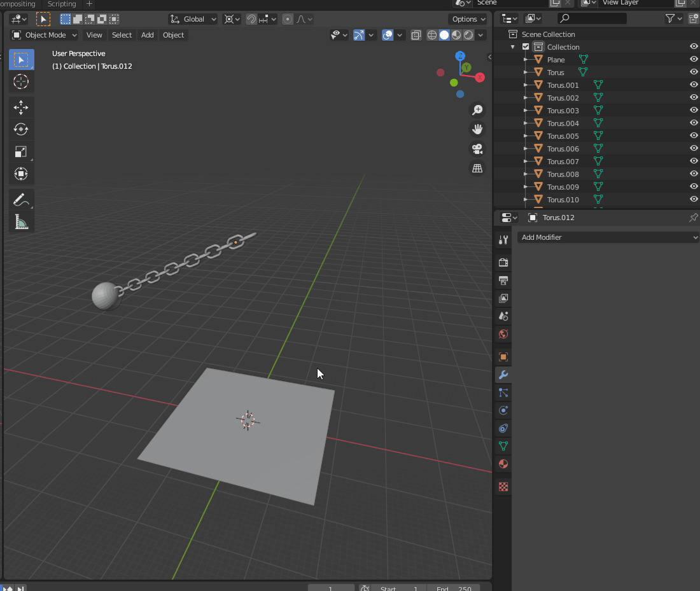
Task: Hide Torus.007 with its eye icon
Action: click(x=693, y=161)
